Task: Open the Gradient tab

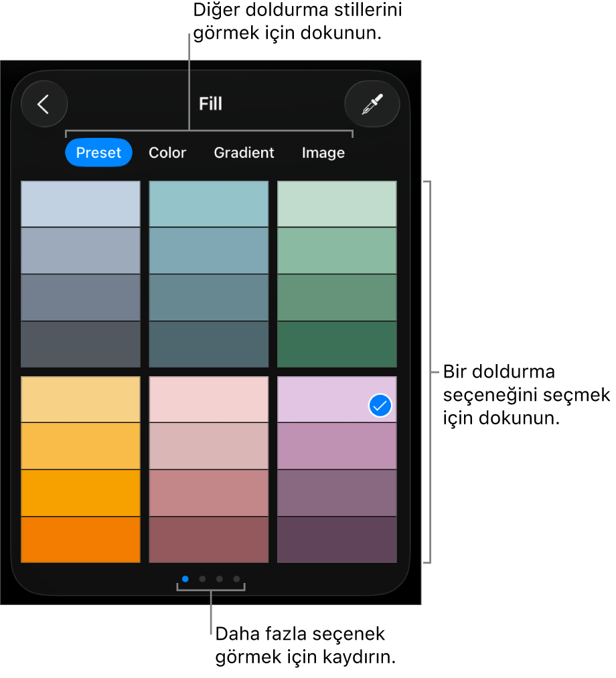Action: [x=244, y=153]
